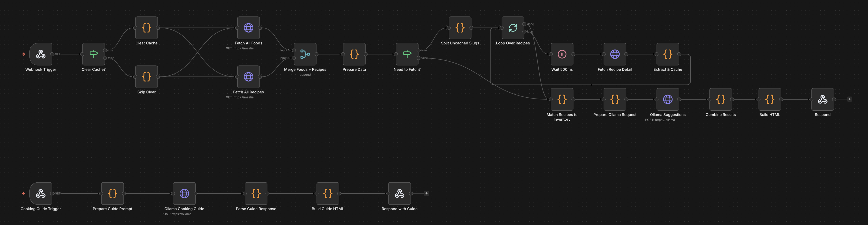Open the Cooking Guide Trigger node icon
The image size is (868, 225).
coord(41,193)
